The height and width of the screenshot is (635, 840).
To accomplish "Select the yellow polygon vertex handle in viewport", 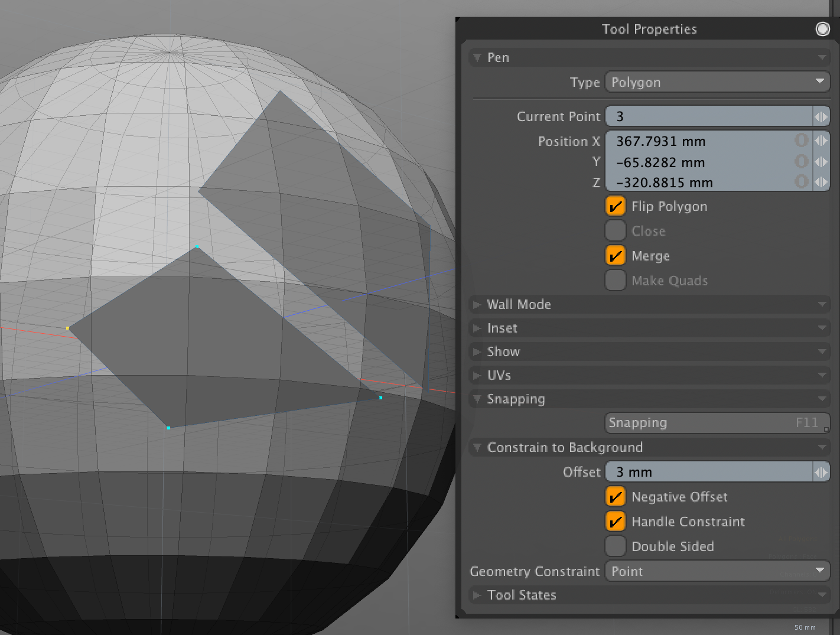I will pyautogui.click(x=67, y=328).
